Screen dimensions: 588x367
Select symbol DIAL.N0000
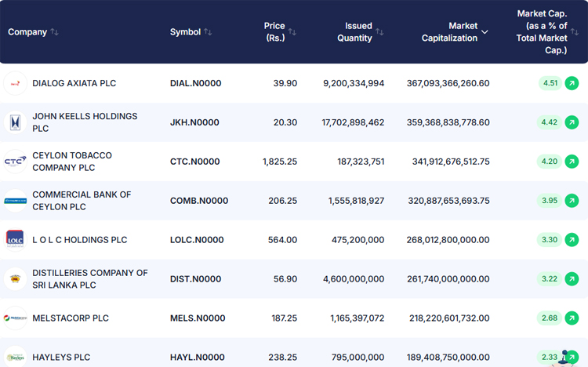pos(195,83)
